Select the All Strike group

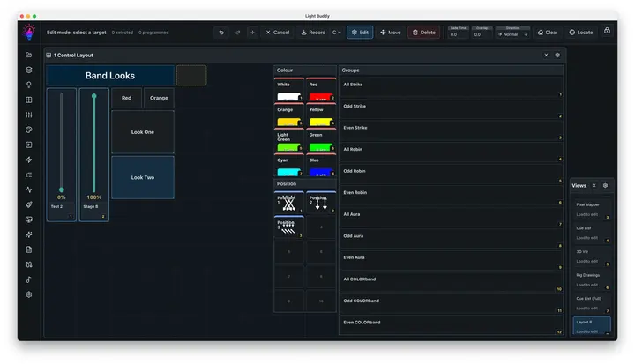[x=452, y=87]
